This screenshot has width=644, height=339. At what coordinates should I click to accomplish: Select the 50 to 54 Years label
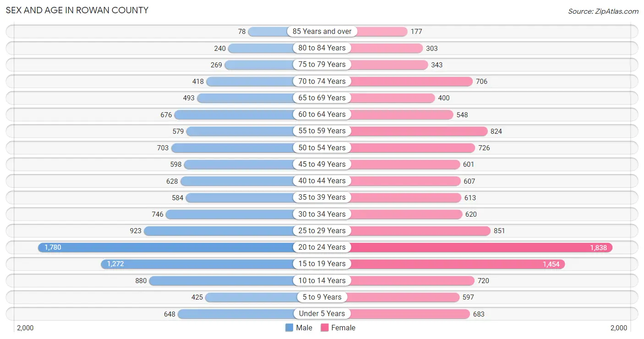point(322,148)
